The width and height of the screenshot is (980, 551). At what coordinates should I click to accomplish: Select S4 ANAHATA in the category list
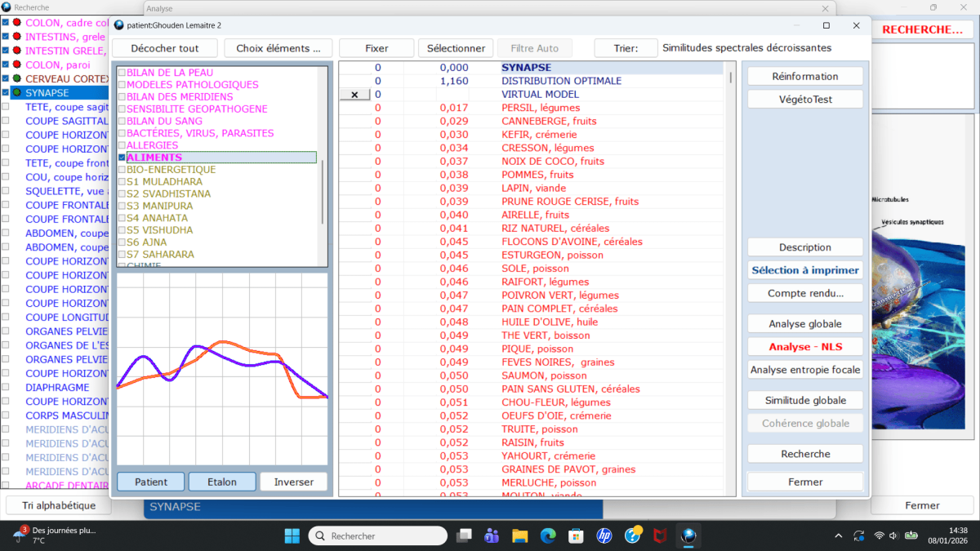157,218
